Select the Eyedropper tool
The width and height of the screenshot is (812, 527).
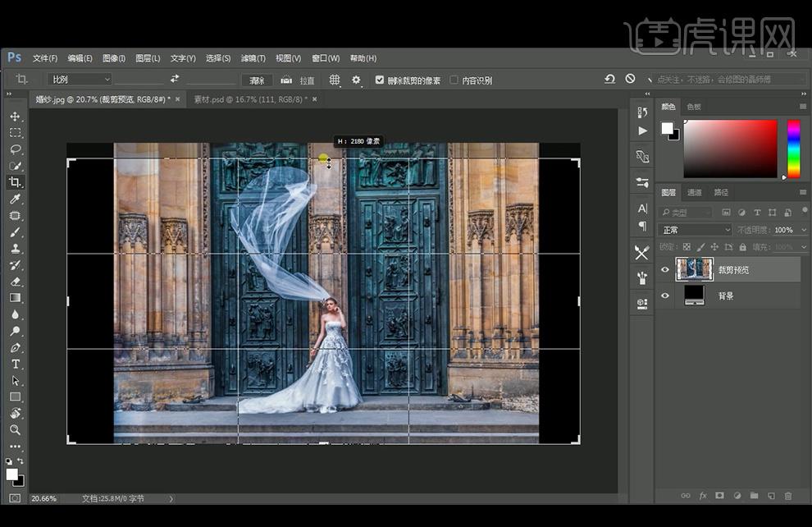15,199
